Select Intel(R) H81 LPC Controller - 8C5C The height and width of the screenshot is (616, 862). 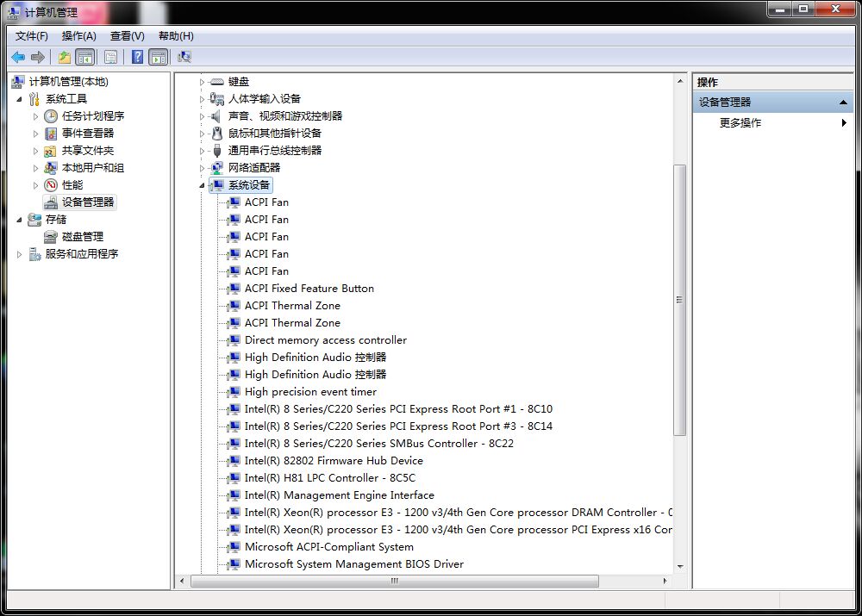(x=330, y=478)
